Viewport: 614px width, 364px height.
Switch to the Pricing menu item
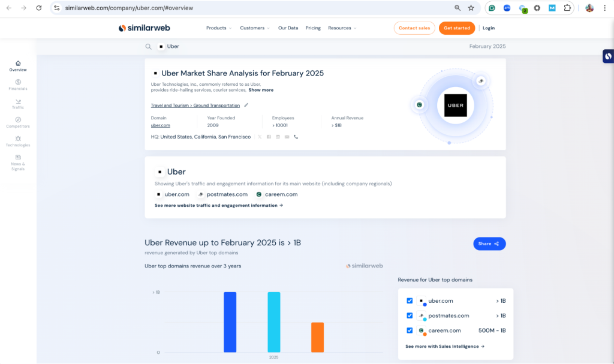313,28
